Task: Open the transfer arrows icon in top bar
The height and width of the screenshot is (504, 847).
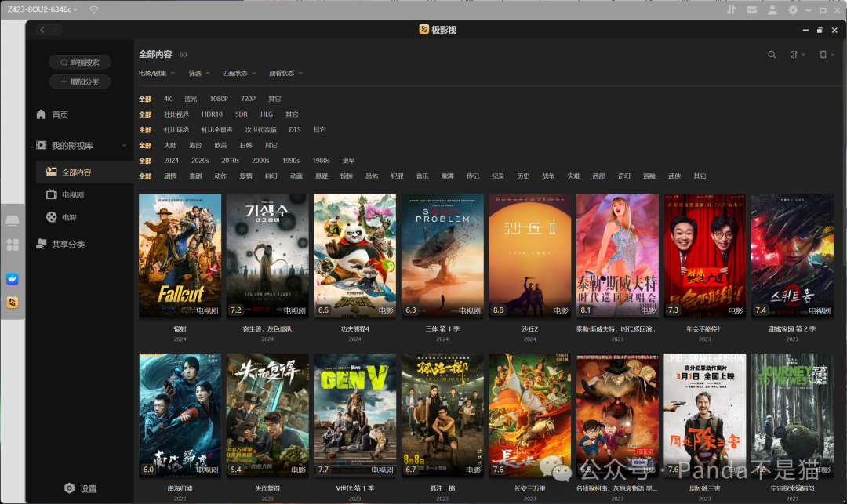Action: coord(732,9)
